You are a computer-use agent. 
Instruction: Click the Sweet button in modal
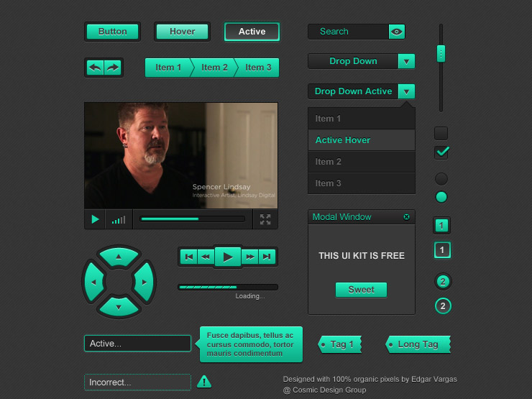tap(361, 290)
